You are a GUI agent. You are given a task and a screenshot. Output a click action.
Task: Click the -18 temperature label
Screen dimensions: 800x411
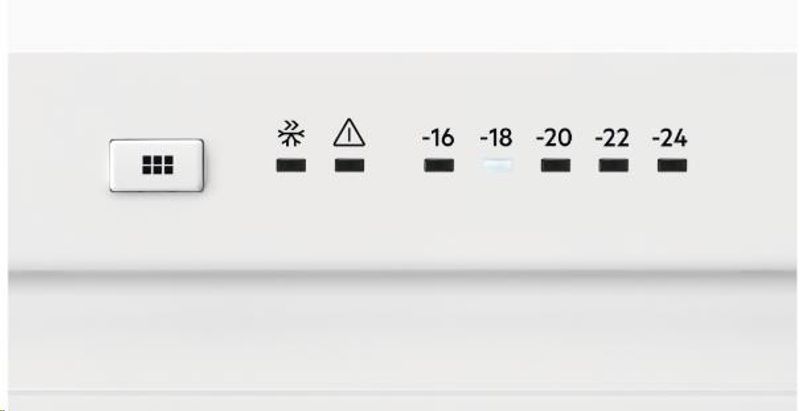[496, 138]
